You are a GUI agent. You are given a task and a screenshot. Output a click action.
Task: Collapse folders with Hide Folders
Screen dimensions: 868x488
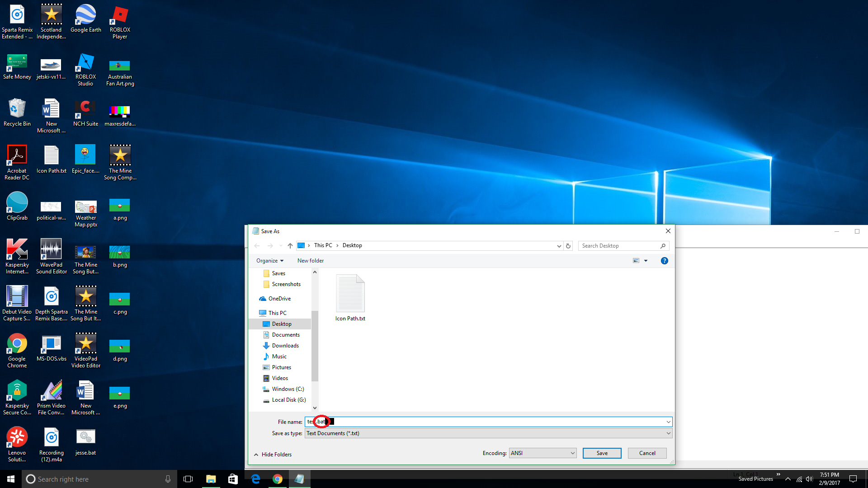[273, 455]
